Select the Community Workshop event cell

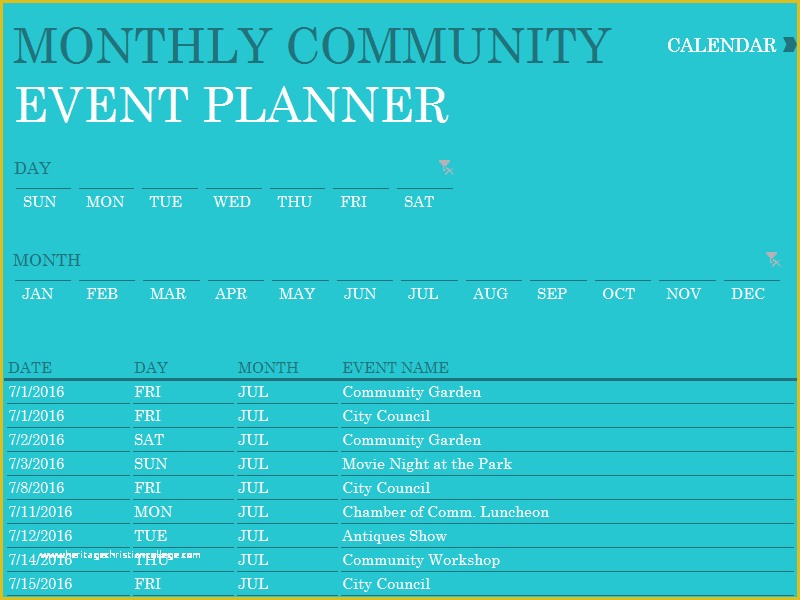(567, 560)
